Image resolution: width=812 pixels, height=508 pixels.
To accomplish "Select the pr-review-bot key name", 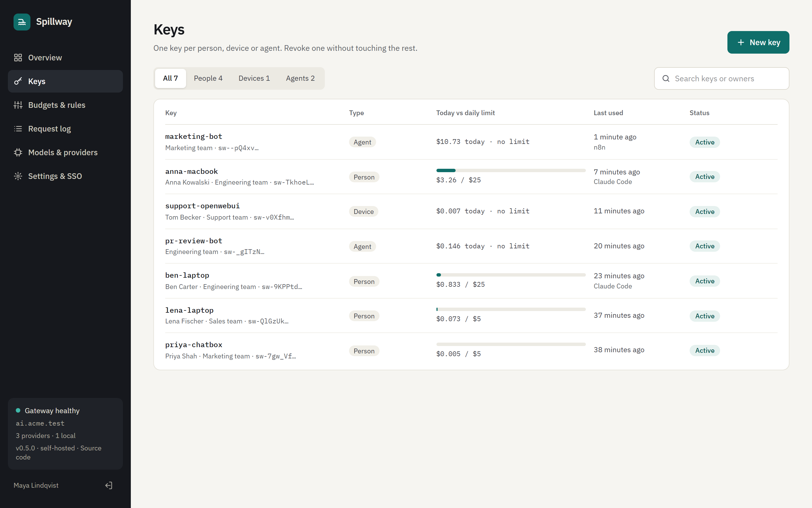I will (194, 241).
